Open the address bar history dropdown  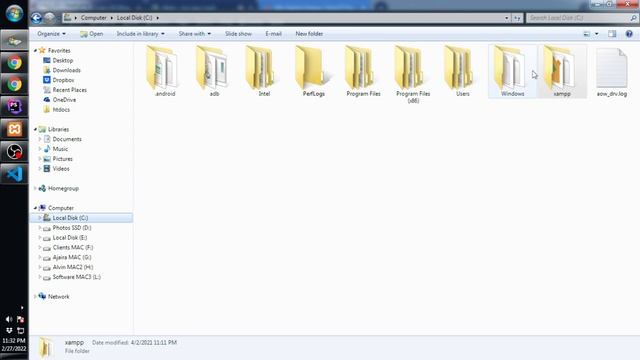[x=507, y=18]
